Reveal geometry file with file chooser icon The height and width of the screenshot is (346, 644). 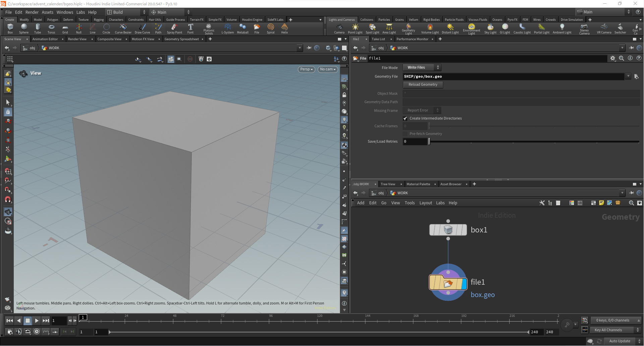636,76
